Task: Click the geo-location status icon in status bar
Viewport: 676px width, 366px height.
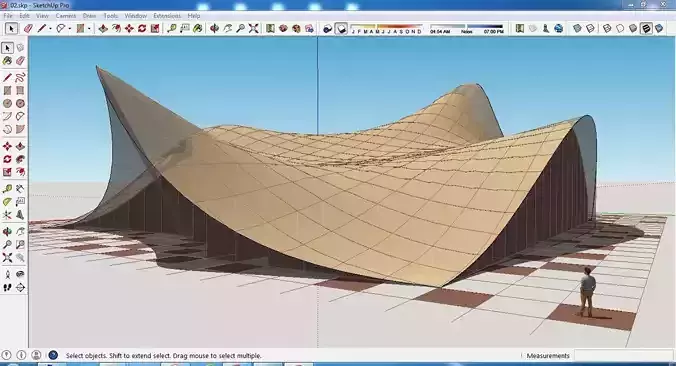Action: tap(7, 355)
